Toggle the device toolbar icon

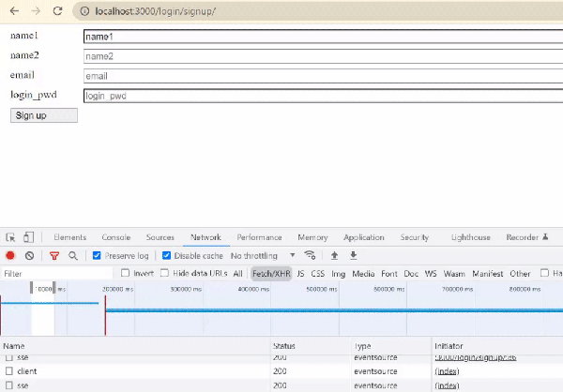pos(29,238)
